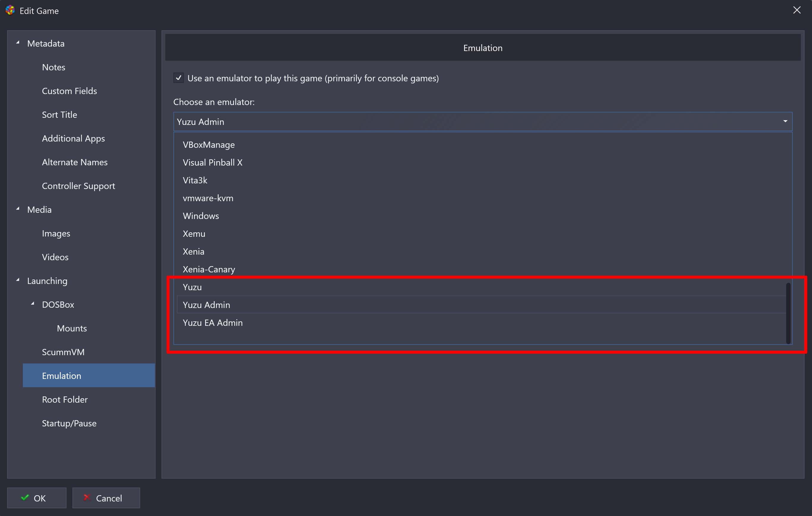
Task: Click the emulator combo box field showing Yuzu Admin
Action: [x=482, y=121]
